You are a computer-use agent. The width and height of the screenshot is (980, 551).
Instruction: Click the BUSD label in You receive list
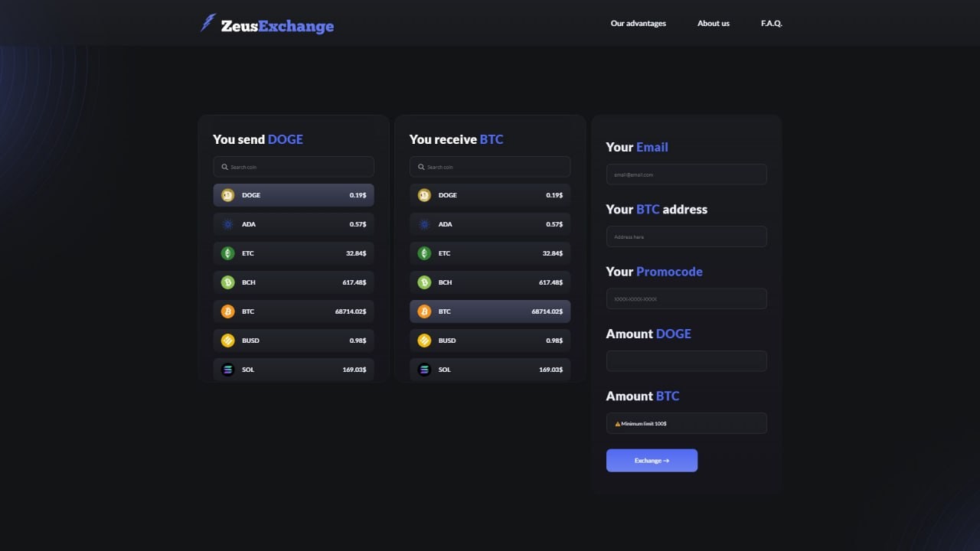(447, 341)
